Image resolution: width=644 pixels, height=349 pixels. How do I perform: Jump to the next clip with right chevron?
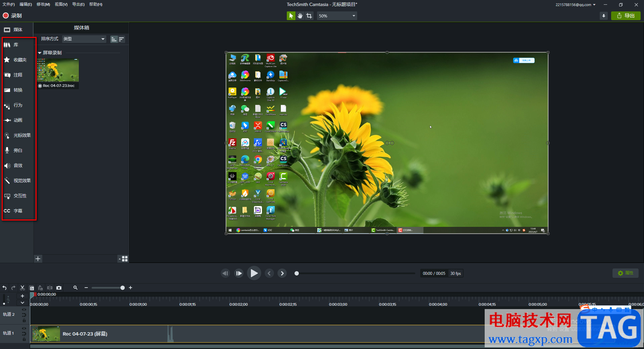point(282,273)
